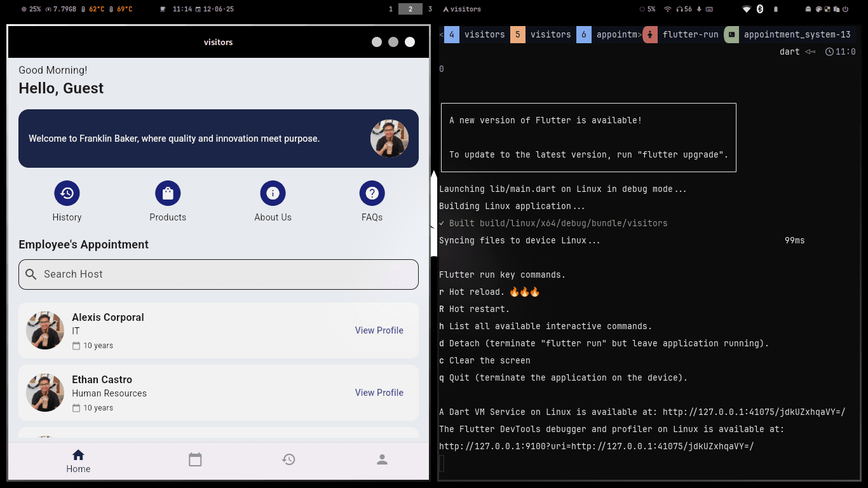The image size is (868, 488).
Task: Click Alexis Corporal's avatar photo
Action: click(45, 330)
